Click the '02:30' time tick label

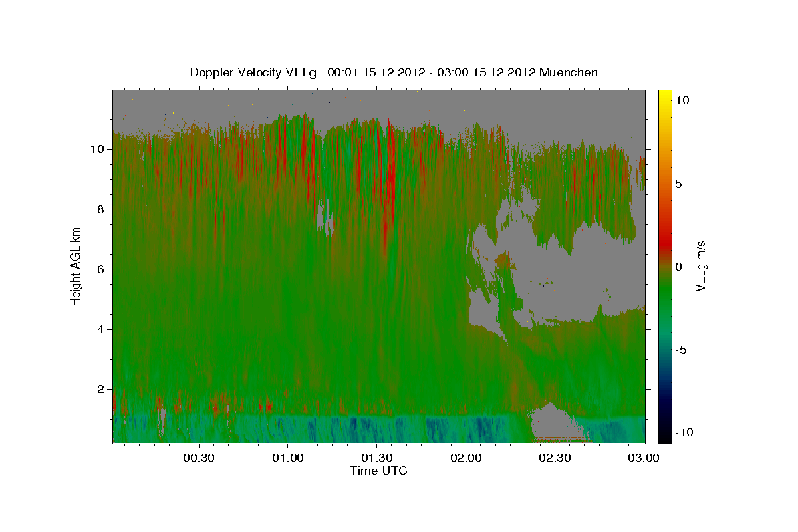(555, 458)
